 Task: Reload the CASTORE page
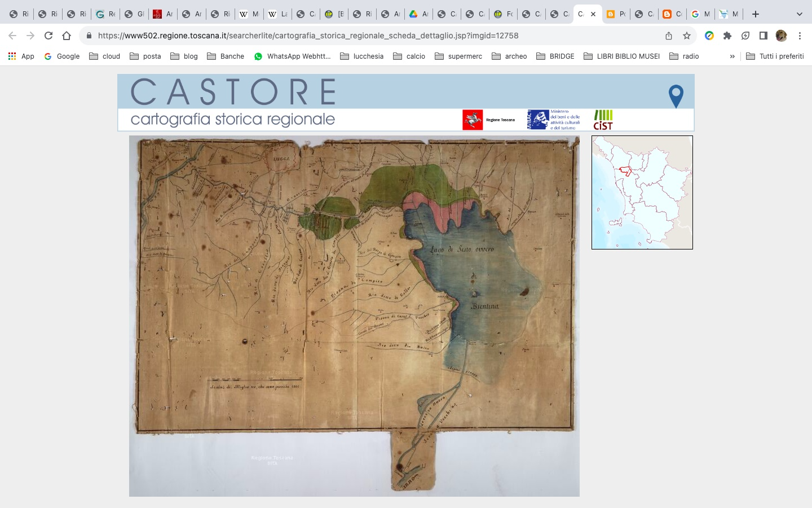point(48,36)
